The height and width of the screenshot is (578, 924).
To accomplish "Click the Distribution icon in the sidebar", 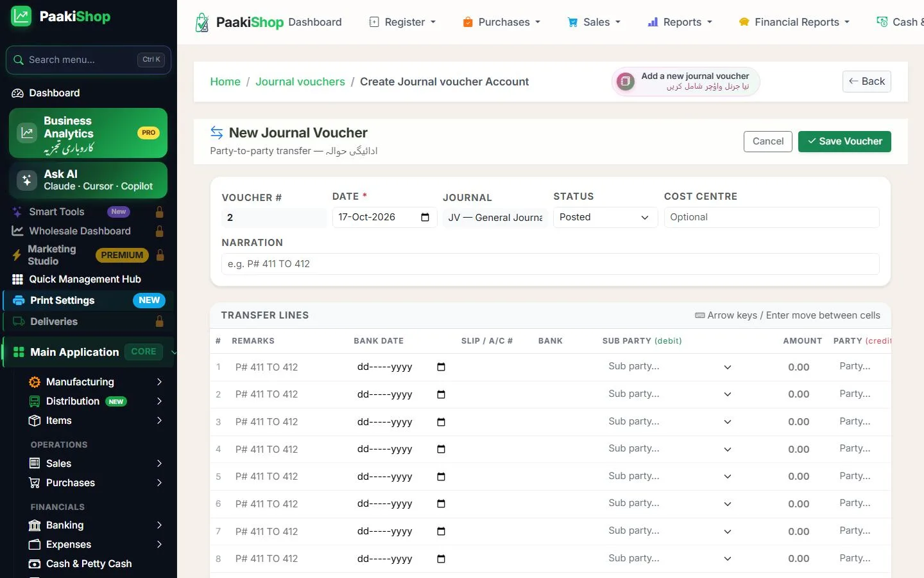I will tap(35, 401).
